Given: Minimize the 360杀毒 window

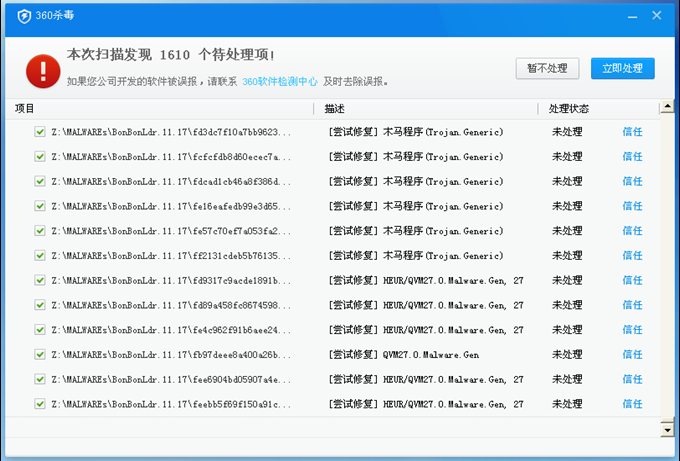Looking at the screenshot, I should pyautogui.click(x=632, y=17).
